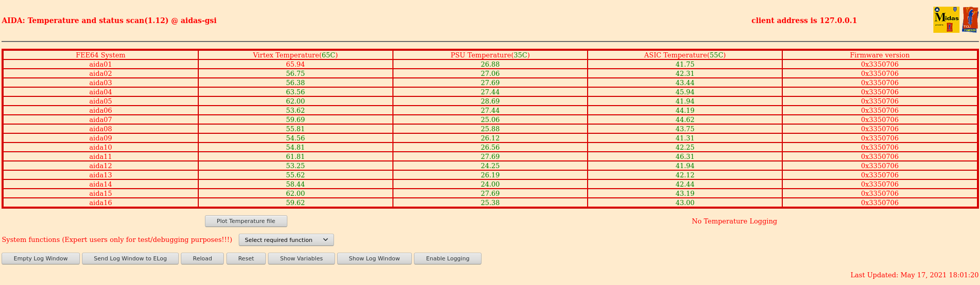Click ASIC value 43.00 for aida16
This screenshot has width=980, height=285.
pyautogui.click(x=685, y=202)
